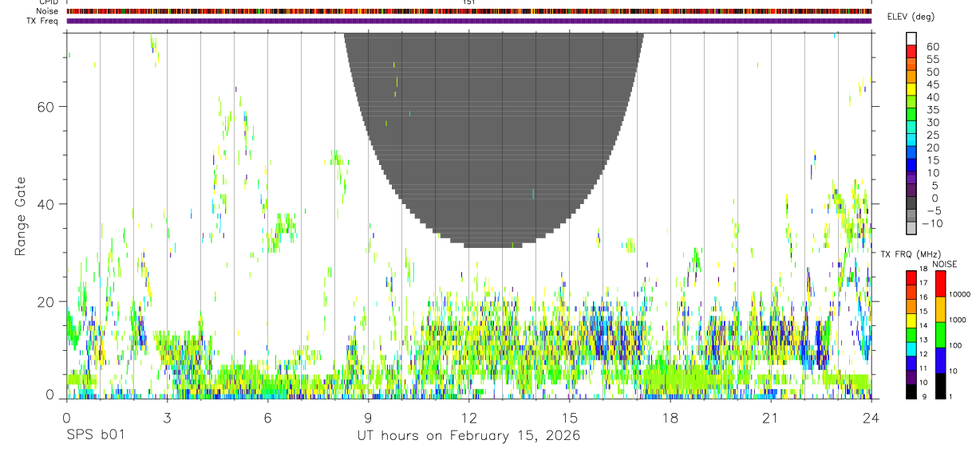The height and width of the screenshot is (452, 980).
Task: Click the "100" label on the NOISE bar
Action: click(x=955, y=345)
